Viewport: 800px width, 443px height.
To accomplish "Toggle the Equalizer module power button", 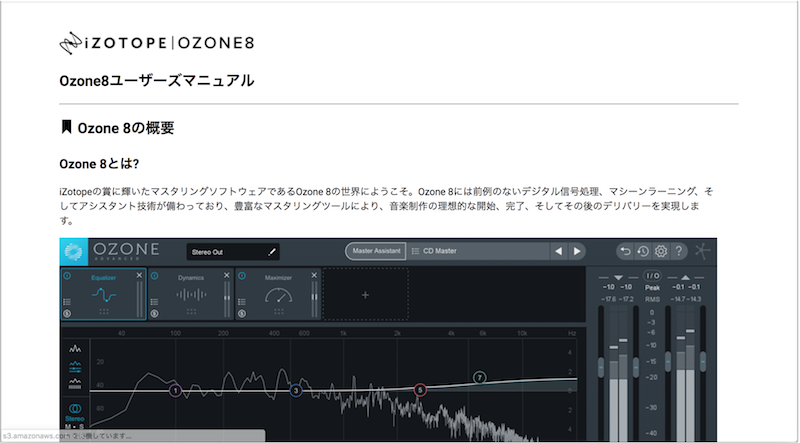I will [67, 276].
